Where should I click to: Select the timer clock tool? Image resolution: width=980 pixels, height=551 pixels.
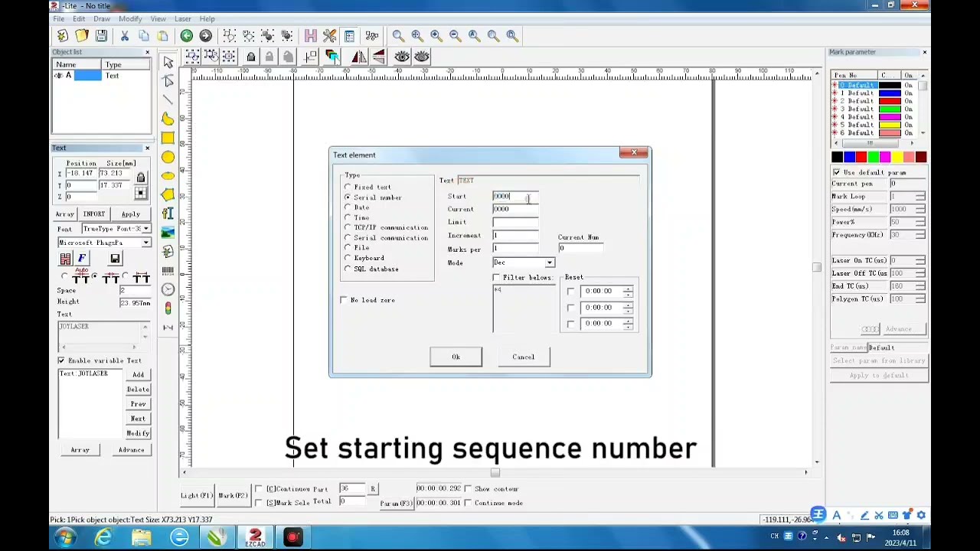click(168, 289)
